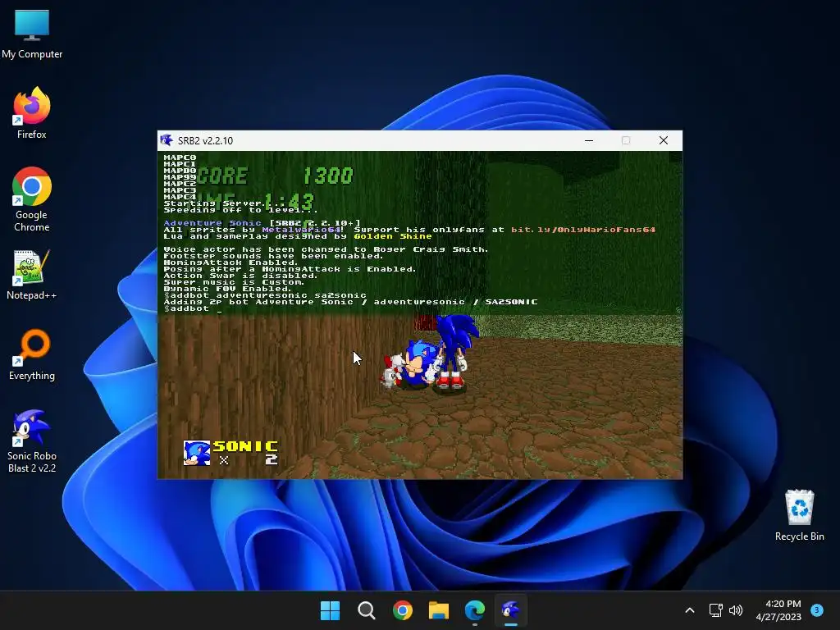
Task: Select the Google Chrome desktop shortcut
Action: click(32, 199)
